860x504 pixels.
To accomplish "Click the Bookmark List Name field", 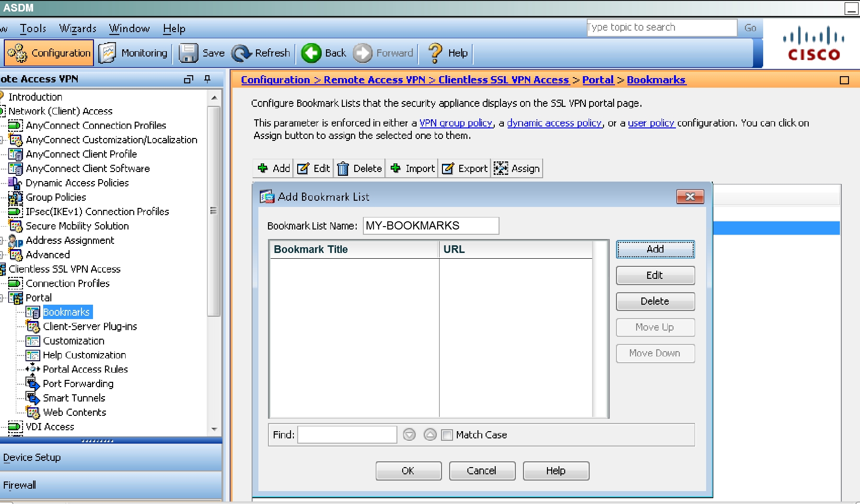I will tap(430, 226).
